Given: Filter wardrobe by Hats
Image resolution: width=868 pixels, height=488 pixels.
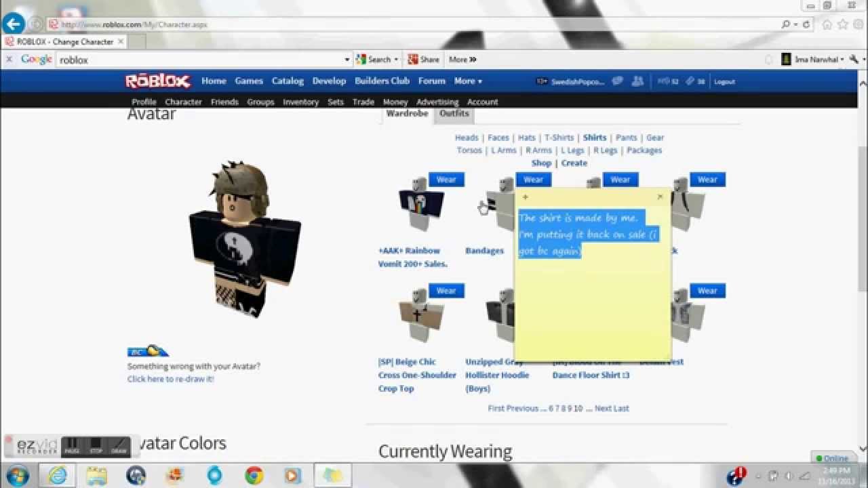Looking at the screenshot, I should (x=527, y=138).
